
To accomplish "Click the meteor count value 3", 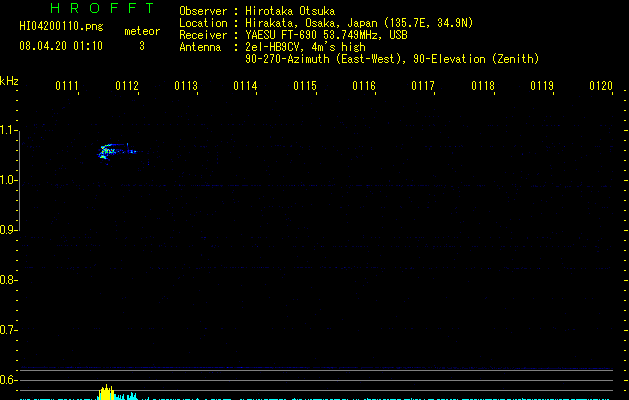I will pos(142,46).
